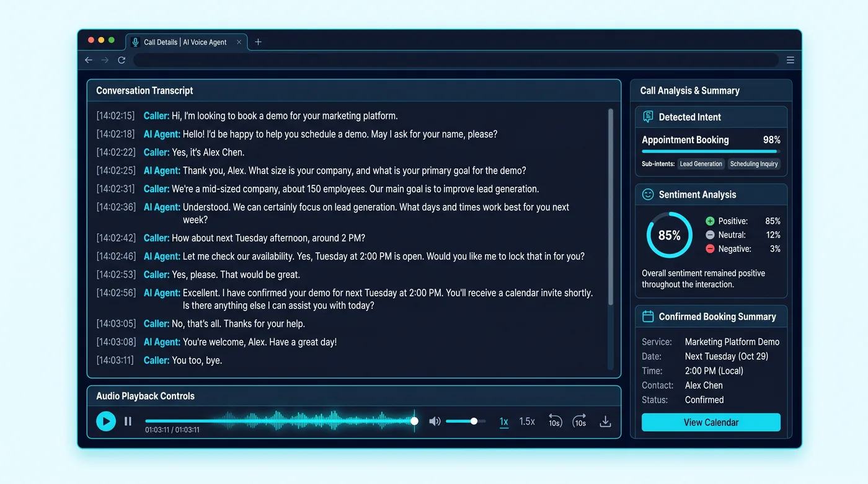Rewind audio by 10 seconds
Image resolution: width=868 pixels, height=484 pixels.
(x=555, y=421)
